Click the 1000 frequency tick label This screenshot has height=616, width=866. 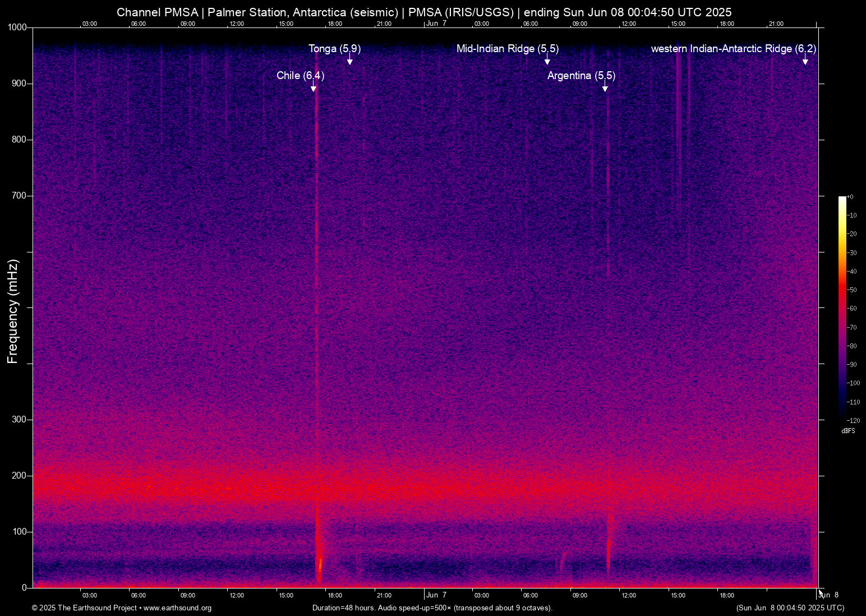coord(17,27)
